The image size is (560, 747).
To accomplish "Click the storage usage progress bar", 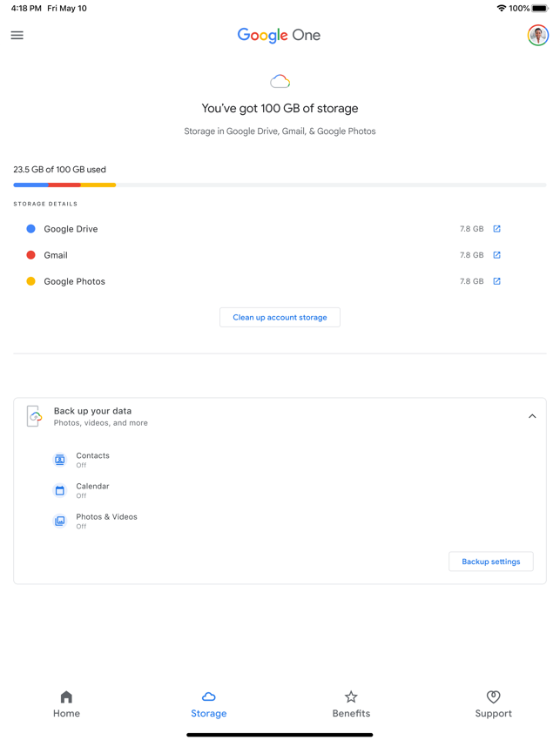I will tap(280, 185).
